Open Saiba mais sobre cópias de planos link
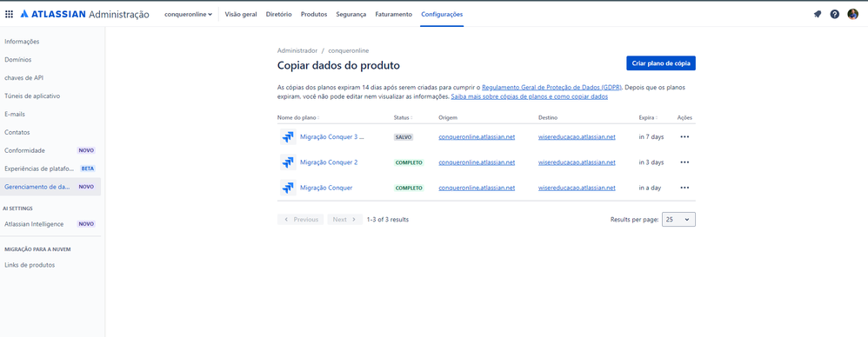 (x=530, y=96)
